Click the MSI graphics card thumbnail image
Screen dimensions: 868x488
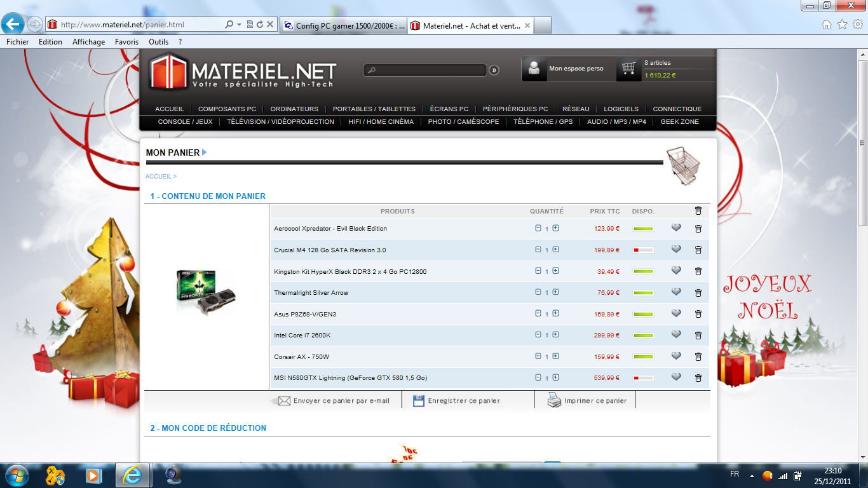[x=206, y=293]
